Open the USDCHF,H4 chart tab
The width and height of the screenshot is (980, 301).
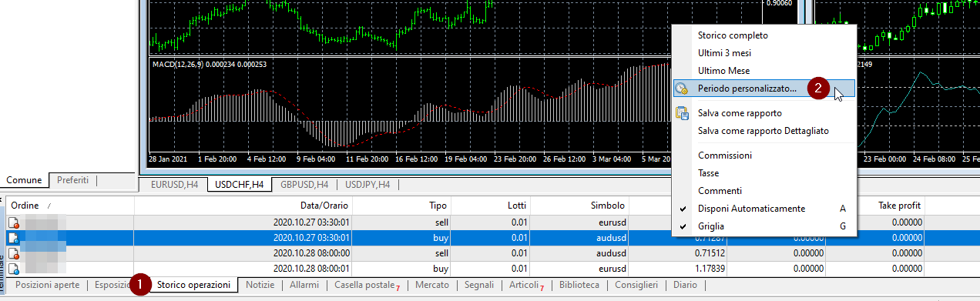click(240, 185)
